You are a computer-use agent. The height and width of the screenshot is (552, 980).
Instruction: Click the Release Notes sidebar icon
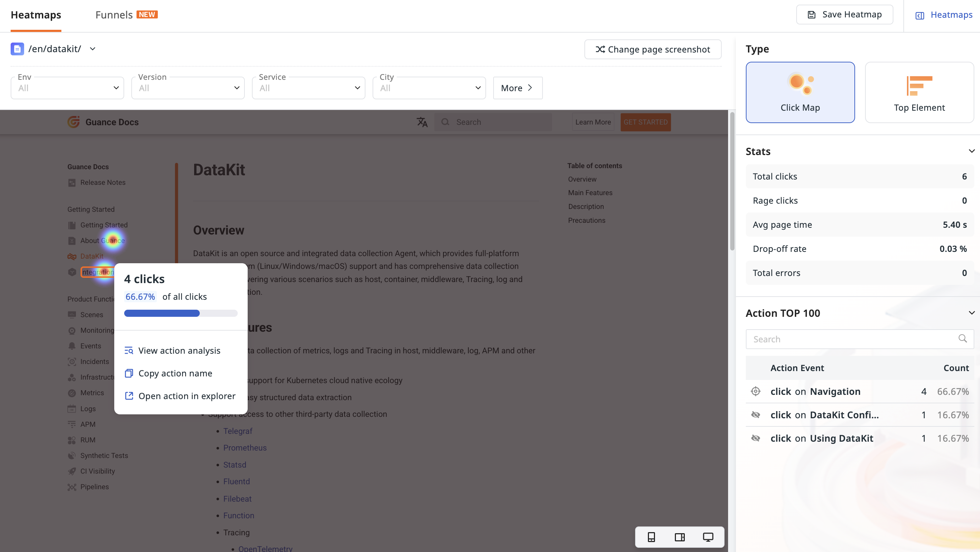click(72, 183)
